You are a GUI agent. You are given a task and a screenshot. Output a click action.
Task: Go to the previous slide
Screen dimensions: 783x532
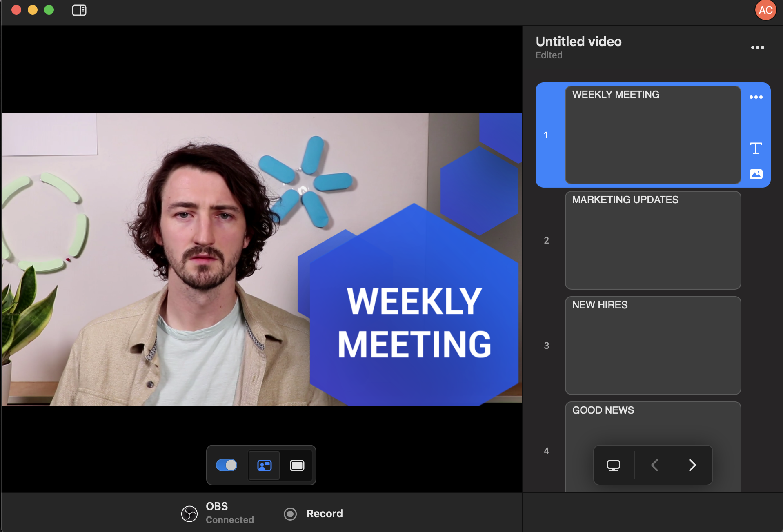[x=654, y=465]
